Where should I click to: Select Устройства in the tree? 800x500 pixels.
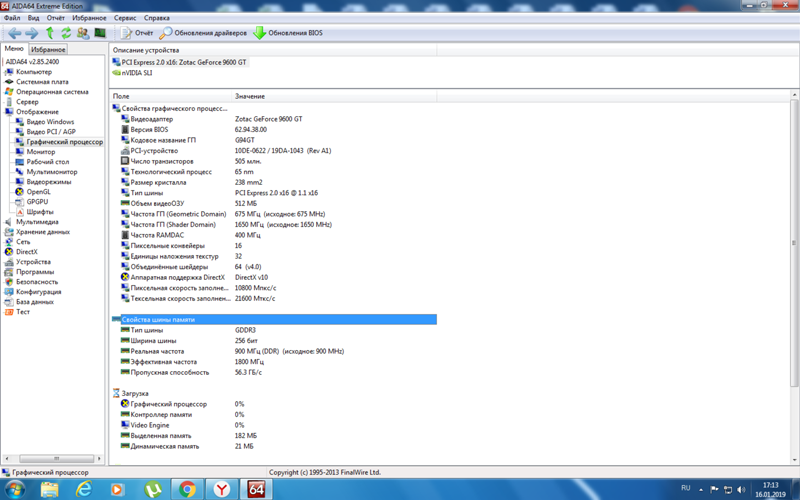tap(33, 262)
